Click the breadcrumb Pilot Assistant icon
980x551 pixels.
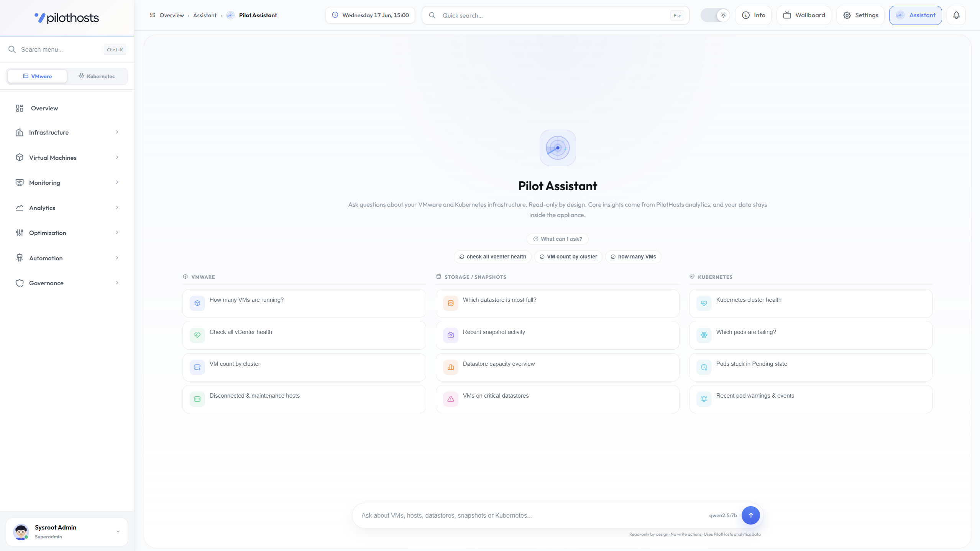tap(230, 15)
